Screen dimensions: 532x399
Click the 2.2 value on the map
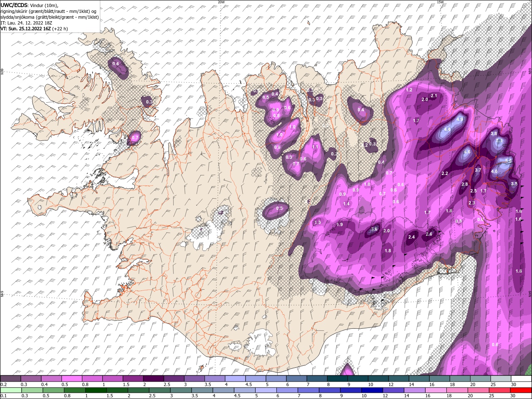point(444,173)
